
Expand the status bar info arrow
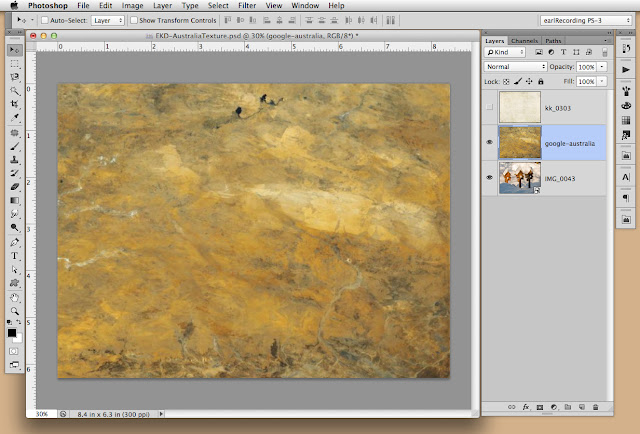coord(161,414)
